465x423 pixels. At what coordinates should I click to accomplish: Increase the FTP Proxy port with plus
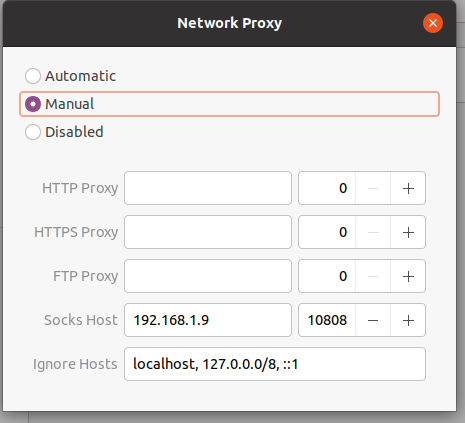(408, 276)
